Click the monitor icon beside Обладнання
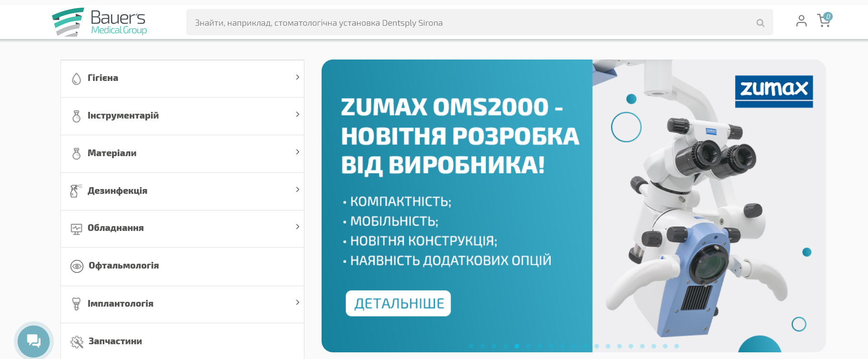The height and width of the screenshot is (359, 868). pos(76,229)
